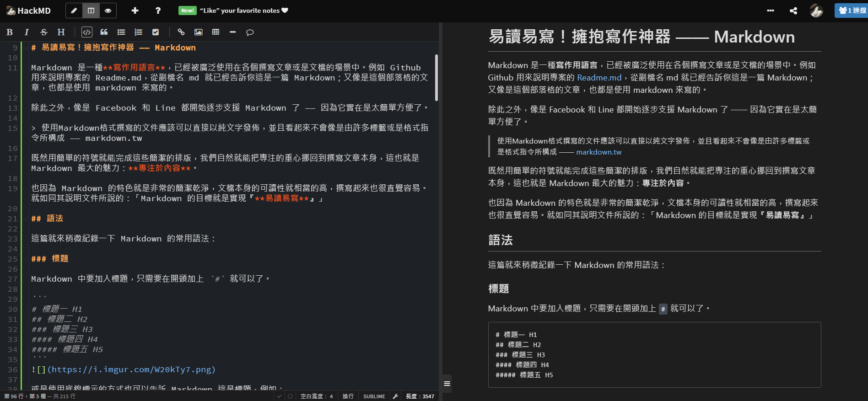Toggle the sun theme icon in status bar
This screenshot has height=401, width=868.
click(x=290, y=396)
